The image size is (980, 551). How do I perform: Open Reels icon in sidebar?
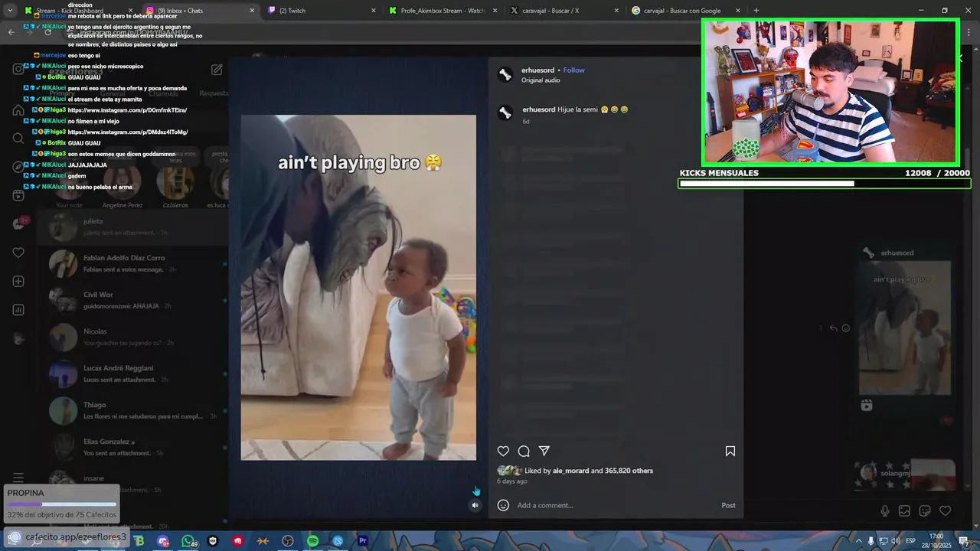(x=18, y=196)
